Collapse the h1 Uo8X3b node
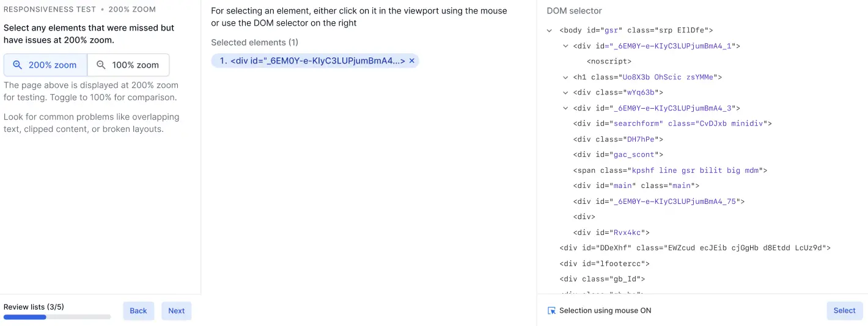This screenshot has height=326, width=868. [565, 78]
